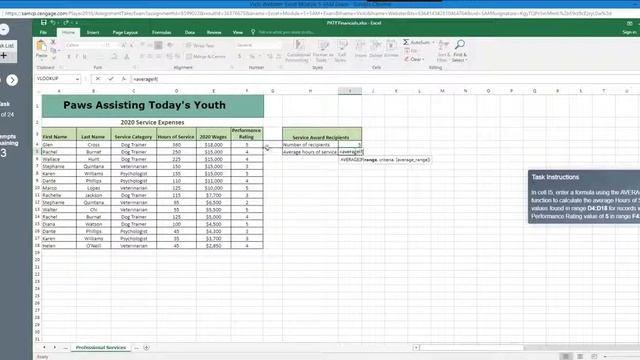Select first name cell Wallace
Screen dimensions: 640x360
pyautogui.click(x=59, y=159)
